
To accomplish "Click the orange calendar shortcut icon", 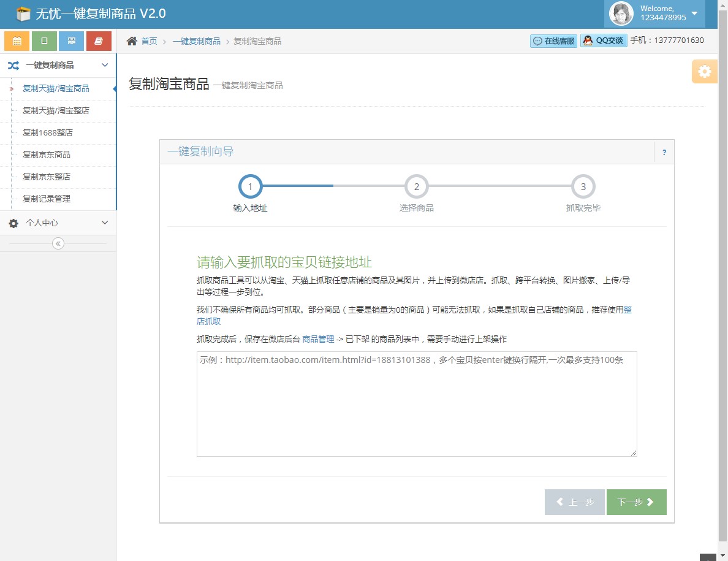I will (x=17, y=41).
